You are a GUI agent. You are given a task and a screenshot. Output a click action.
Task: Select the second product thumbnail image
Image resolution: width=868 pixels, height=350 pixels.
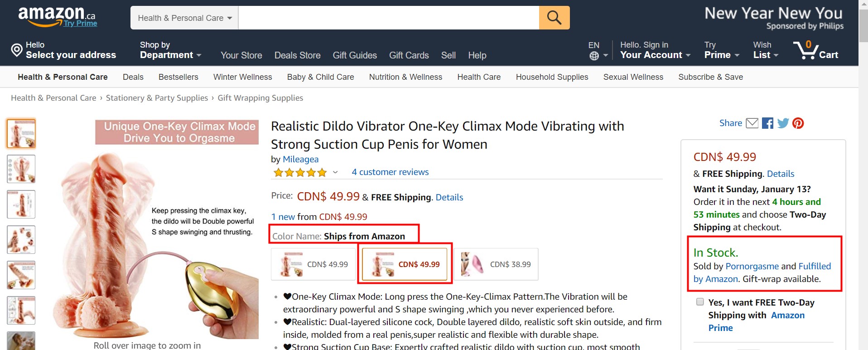pyautogui.click(x=21, y=169)
